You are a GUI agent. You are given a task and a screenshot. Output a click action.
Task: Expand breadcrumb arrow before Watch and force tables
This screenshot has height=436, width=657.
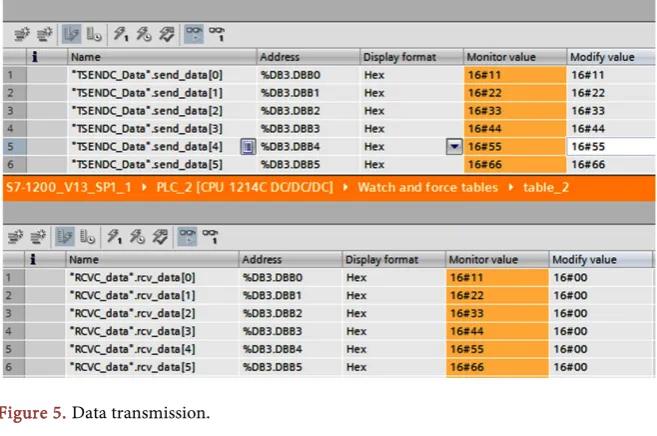point(346,187)
